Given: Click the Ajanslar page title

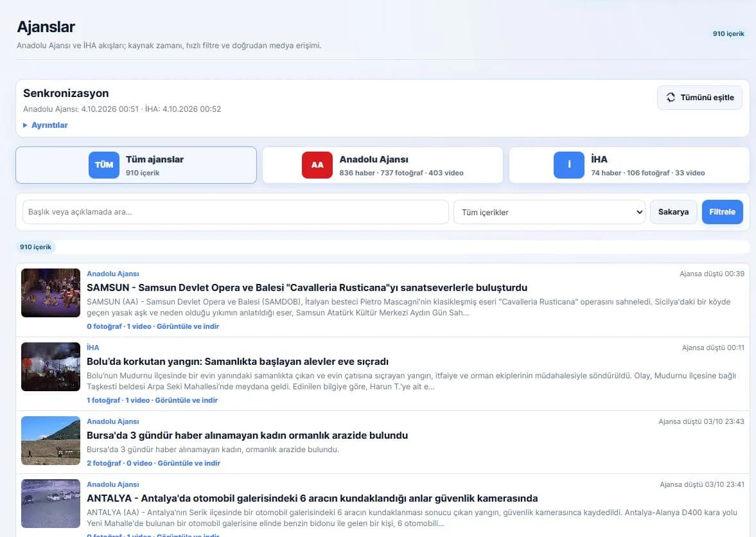Looking at the screenshot, I should point(46,27).
